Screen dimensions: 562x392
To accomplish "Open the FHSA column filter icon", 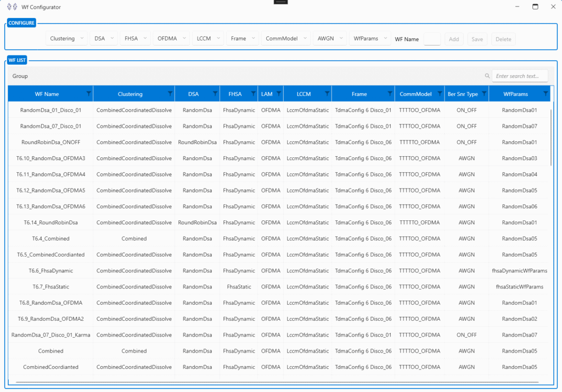I will tap(253, 94).
